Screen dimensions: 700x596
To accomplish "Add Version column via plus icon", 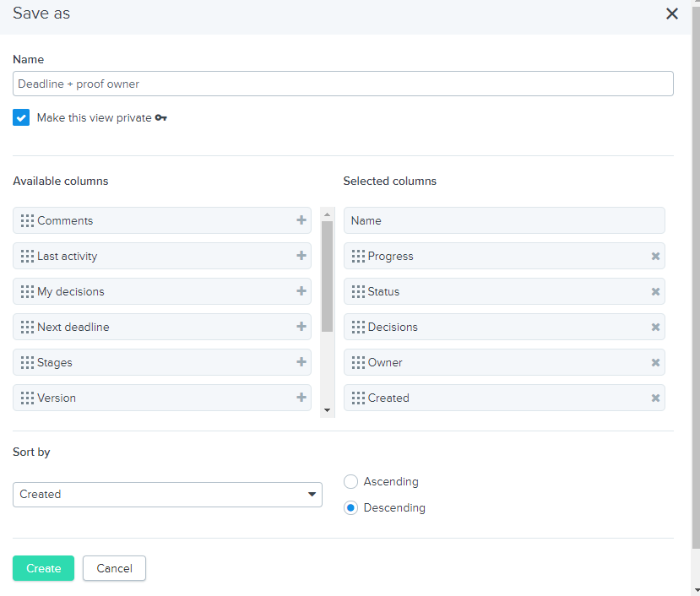I will [301, 398].
